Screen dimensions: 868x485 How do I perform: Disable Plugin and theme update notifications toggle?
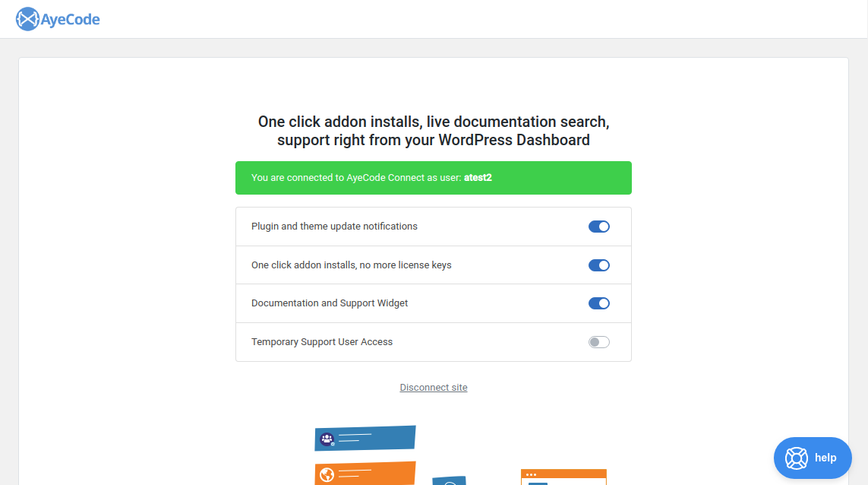point(599,227)
